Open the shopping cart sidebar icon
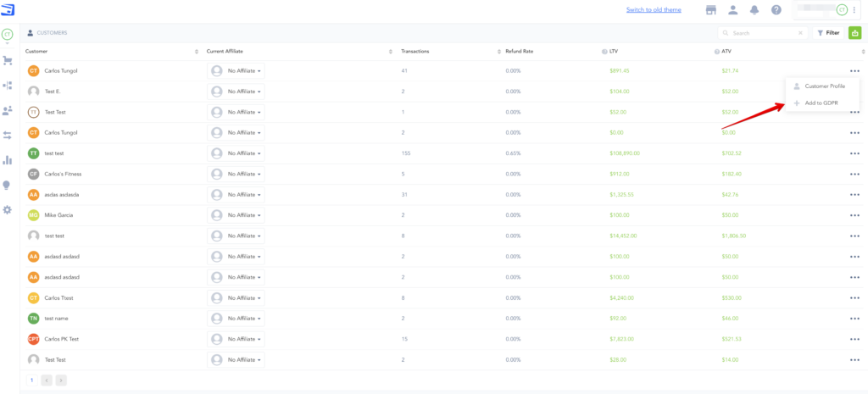The width and height of the screenshot is (868, 394). tap(8, 60)
